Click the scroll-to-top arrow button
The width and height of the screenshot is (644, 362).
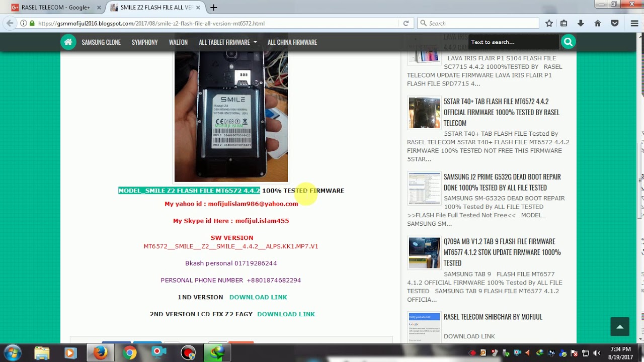[x=620, y=327]
